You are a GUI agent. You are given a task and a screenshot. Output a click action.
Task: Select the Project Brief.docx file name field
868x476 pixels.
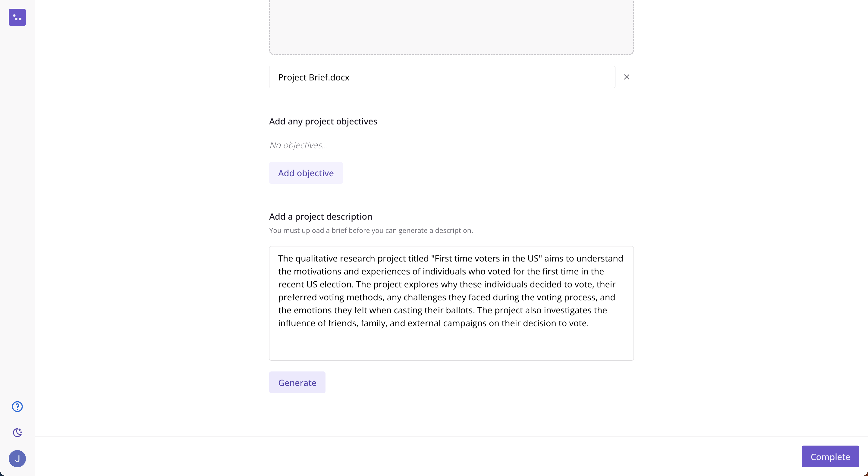pos(442,77)
